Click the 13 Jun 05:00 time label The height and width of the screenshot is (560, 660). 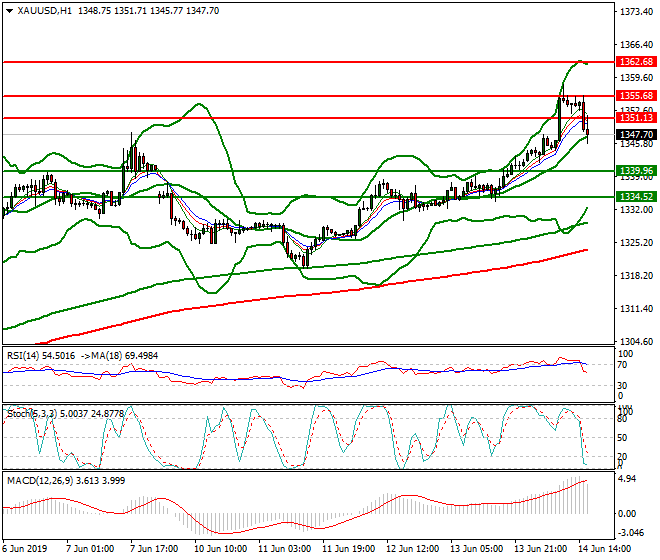(x=476, y=549)
